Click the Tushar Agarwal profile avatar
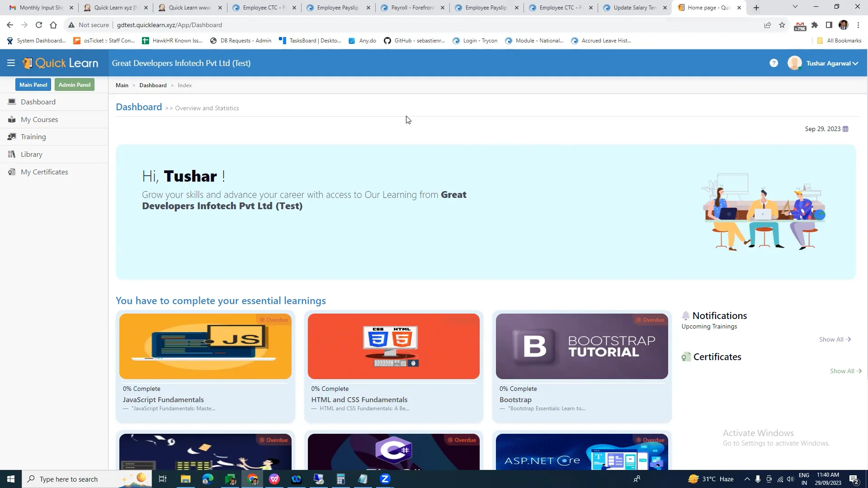The width and height of the screenshot is (868, 488). (794, 63)
